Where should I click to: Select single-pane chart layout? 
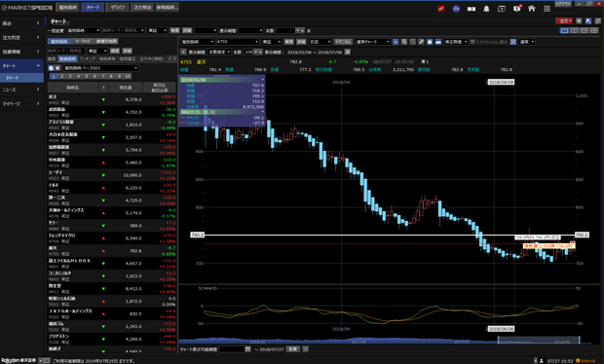tap(564, 30)
